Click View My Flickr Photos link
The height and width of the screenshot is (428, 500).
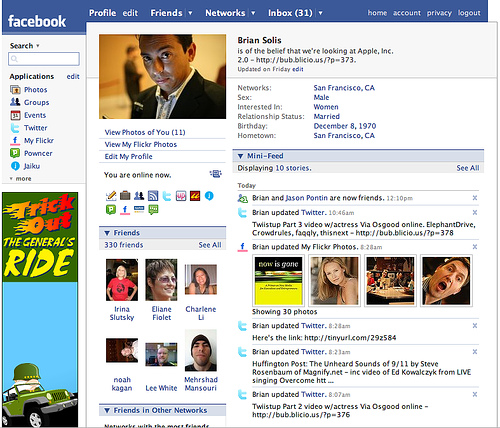(141, 144)
